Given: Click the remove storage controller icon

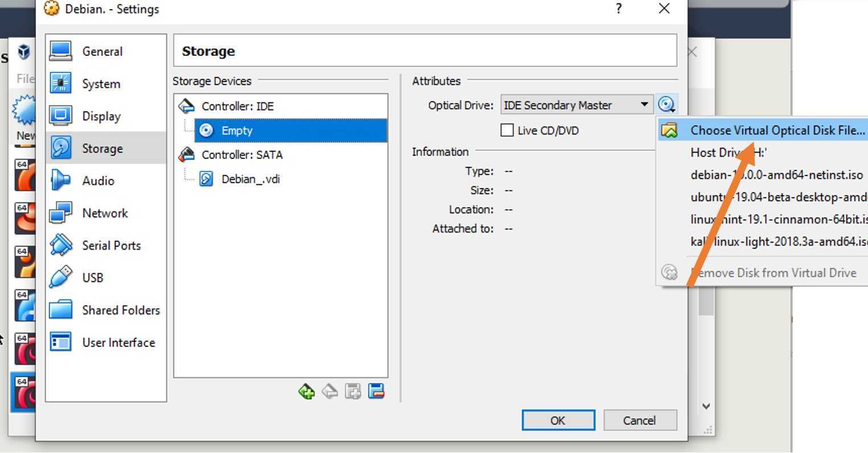Looking at the screenshot, I should pyautogui.click(x=330, y=391).
